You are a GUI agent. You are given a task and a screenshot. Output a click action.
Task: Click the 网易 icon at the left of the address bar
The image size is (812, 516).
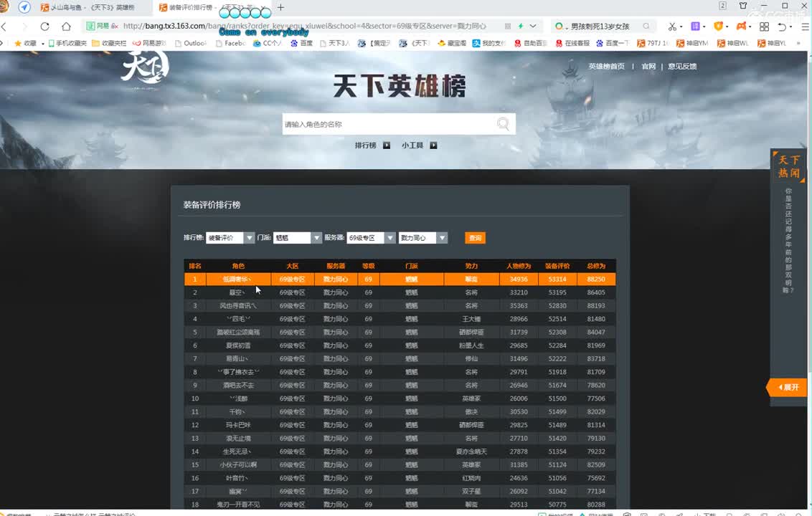93,27
